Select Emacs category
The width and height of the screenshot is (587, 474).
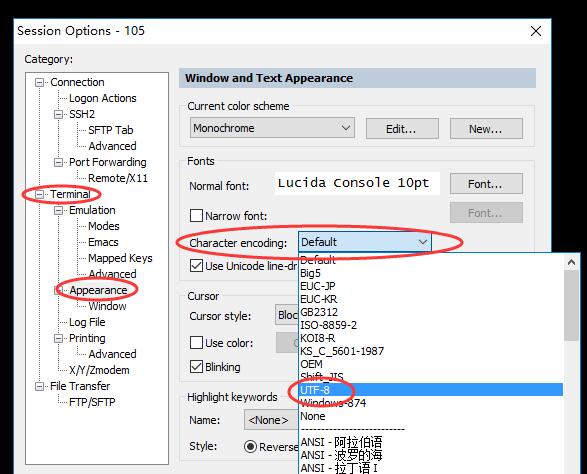tap(103, 242)
